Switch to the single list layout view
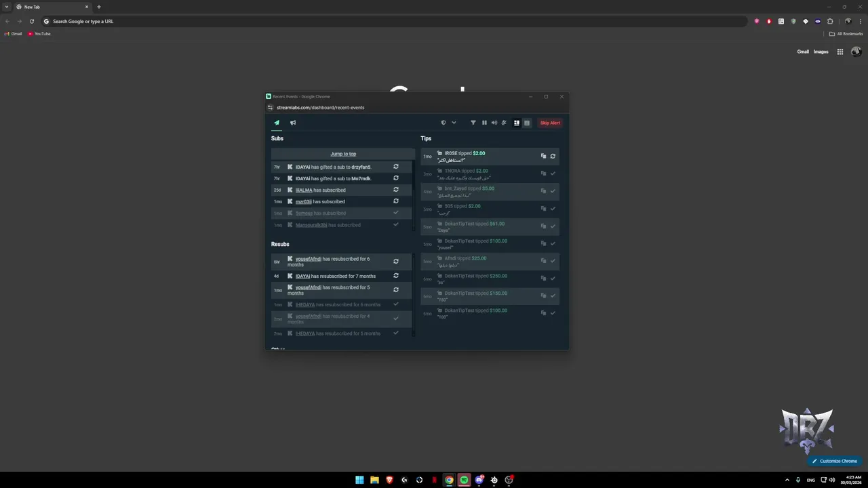Screen dimensions: 868x488 (x=527, y=123)
